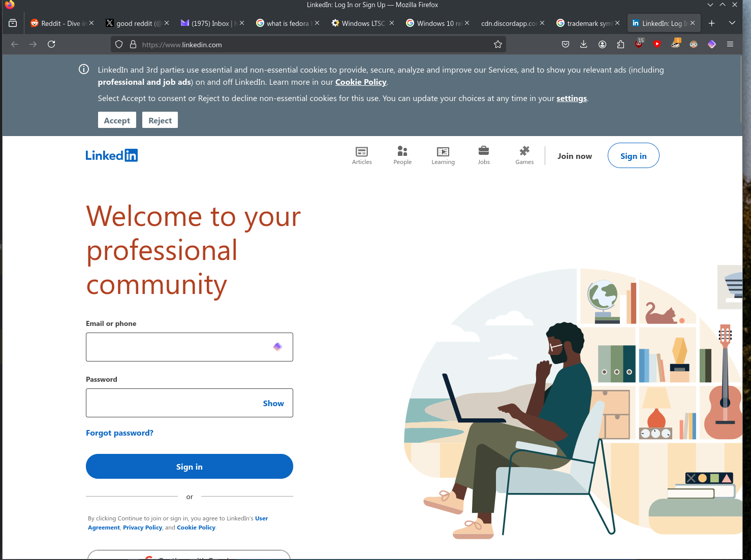Open Jobs in LinkedIn navigation
Screen dimensions: 751x560
[x=484, y=155]
